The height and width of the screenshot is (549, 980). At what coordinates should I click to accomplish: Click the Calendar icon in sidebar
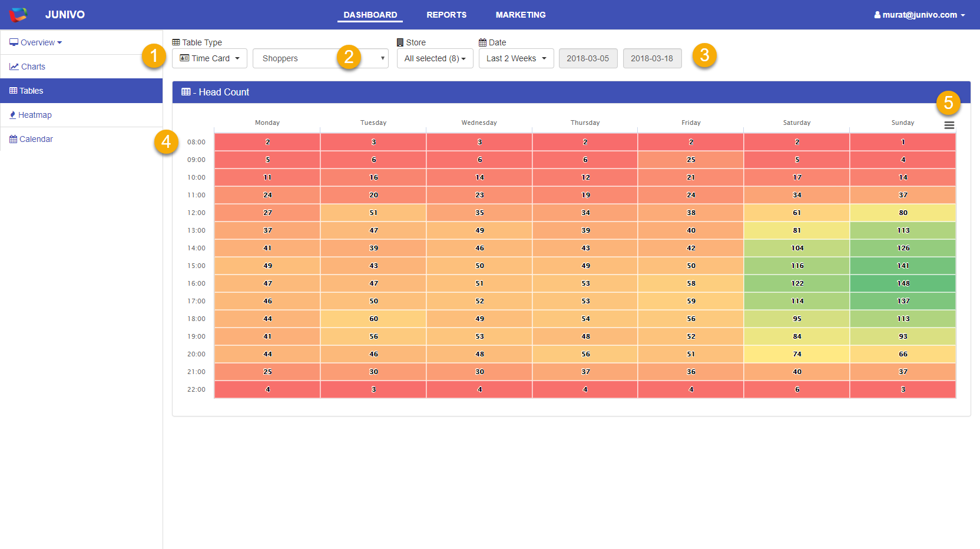(13, 139)
